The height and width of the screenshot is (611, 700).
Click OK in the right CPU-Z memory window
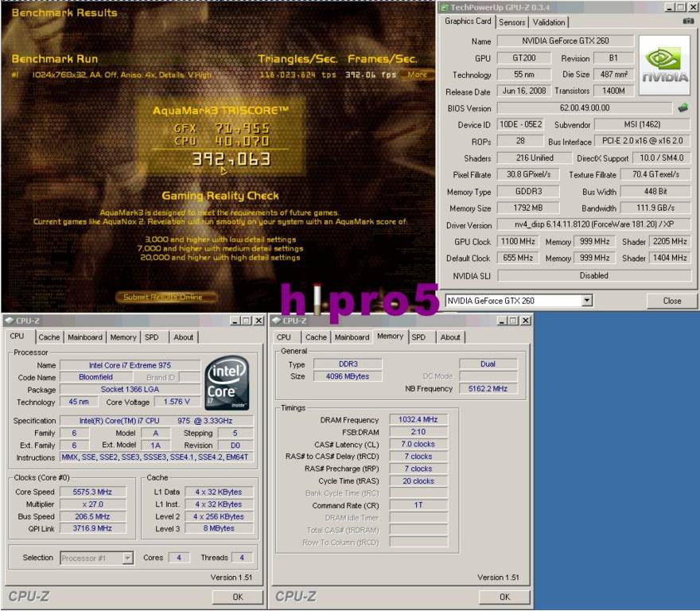coord(504,597)
